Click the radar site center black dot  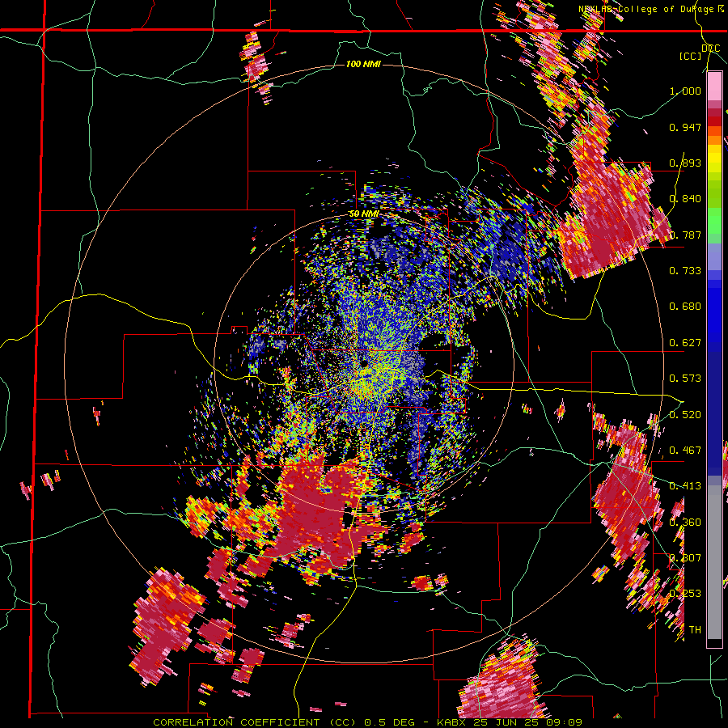pyautogui.click(x=365, y=363)
